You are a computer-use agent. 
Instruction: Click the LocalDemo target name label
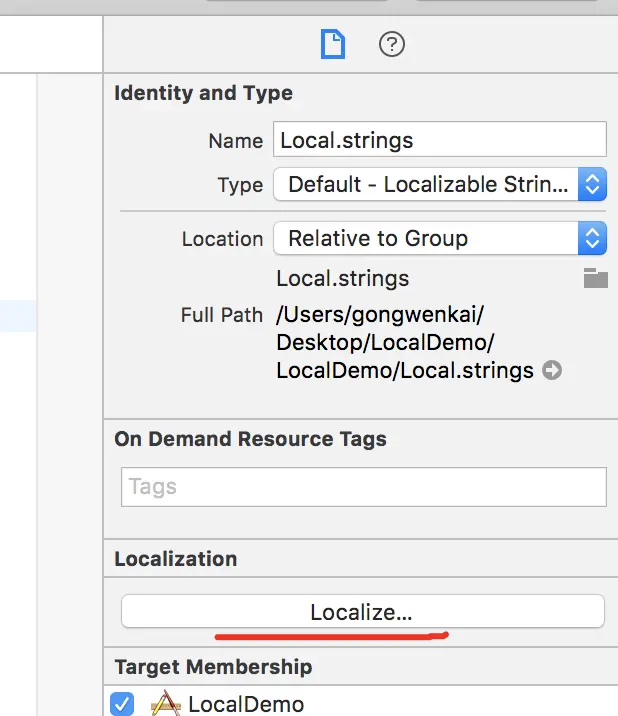tap(246, 704)
